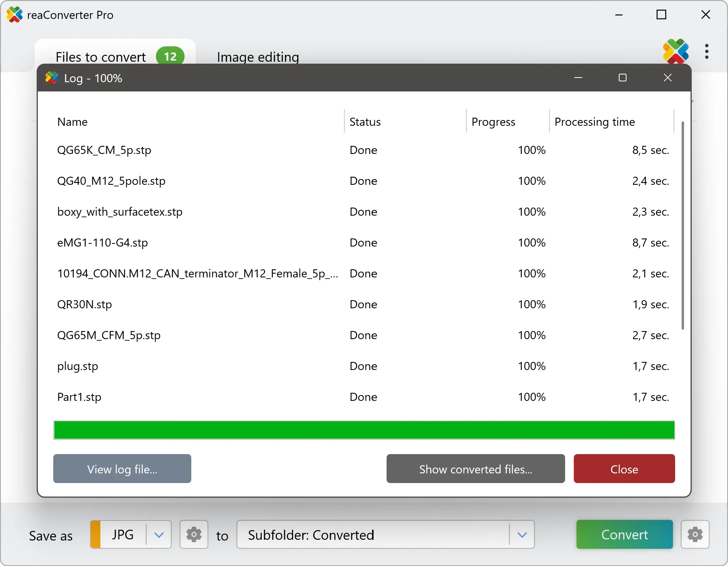Open the JPG output format dropdown arrow

[x=159, y=535]
